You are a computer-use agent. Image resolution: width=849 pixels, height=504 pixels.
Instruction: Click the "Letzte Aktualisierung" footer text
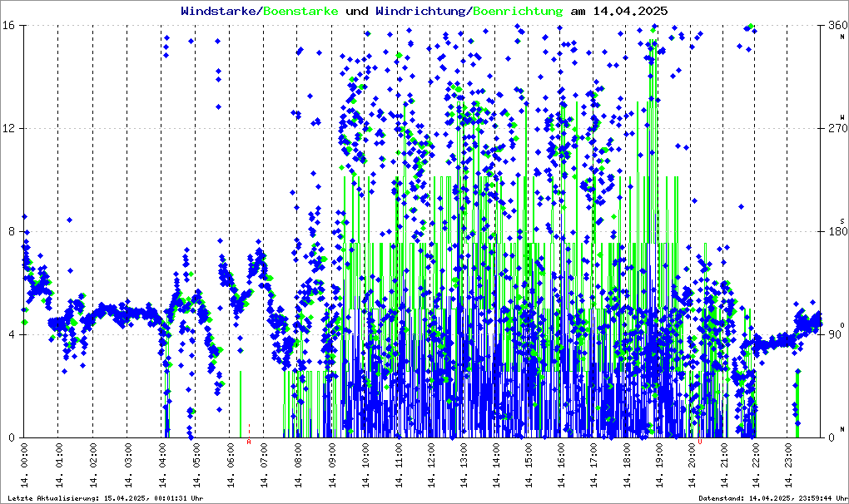point(106,498)
